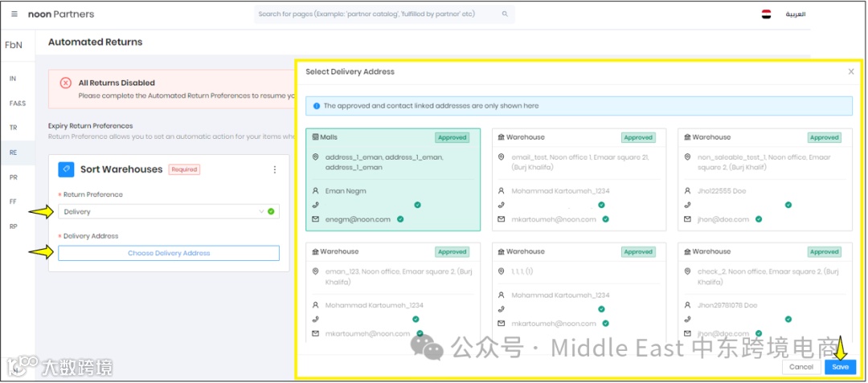Click person icon beside Jho122555 Doe
The height and width of the screenshot is (383, 868).
(x=687, y=190)
